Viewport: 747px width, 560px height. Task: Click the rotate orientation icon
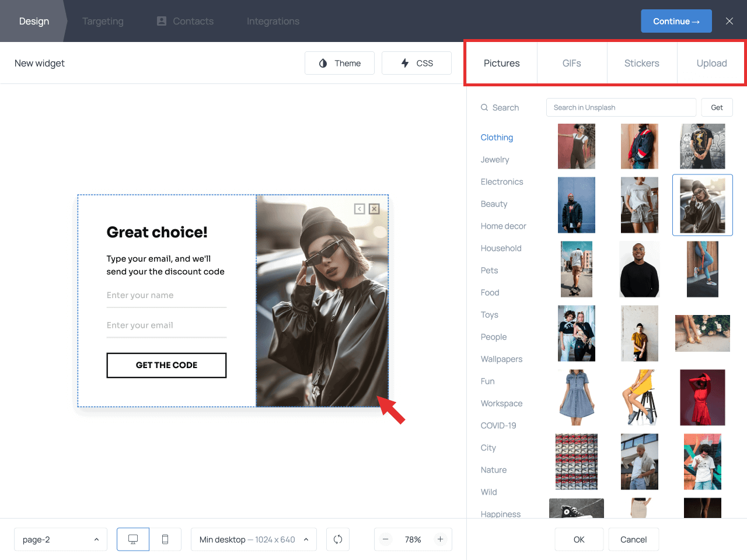pyautogui.click(x=338, y=540)
